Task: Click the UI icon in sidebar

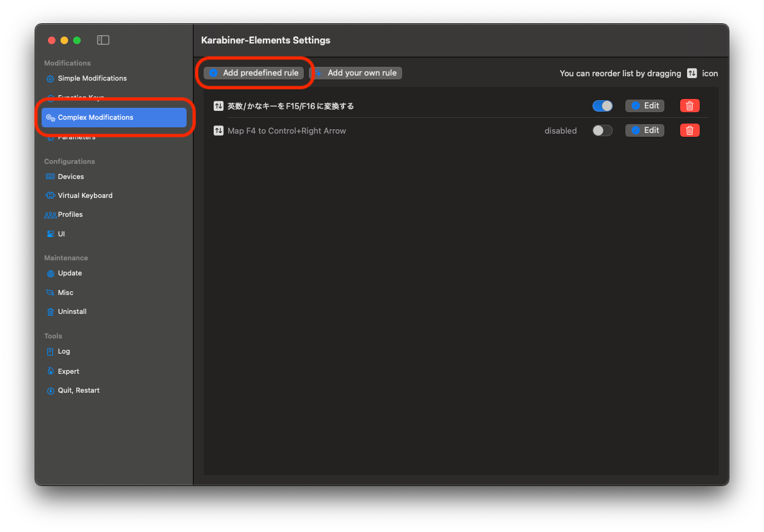Action: pyautogui.click(x=50, y=234)
